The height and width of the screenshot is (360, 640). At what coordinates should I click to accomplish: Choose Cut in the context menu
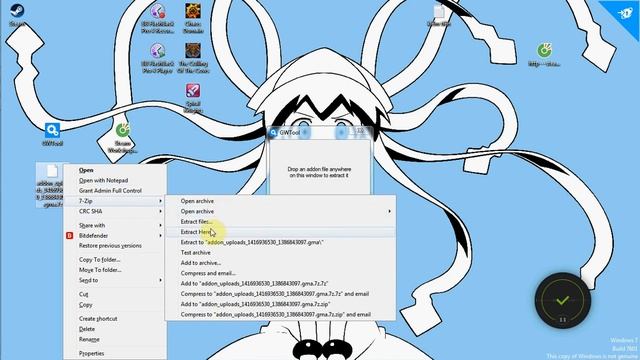[84, 294]
